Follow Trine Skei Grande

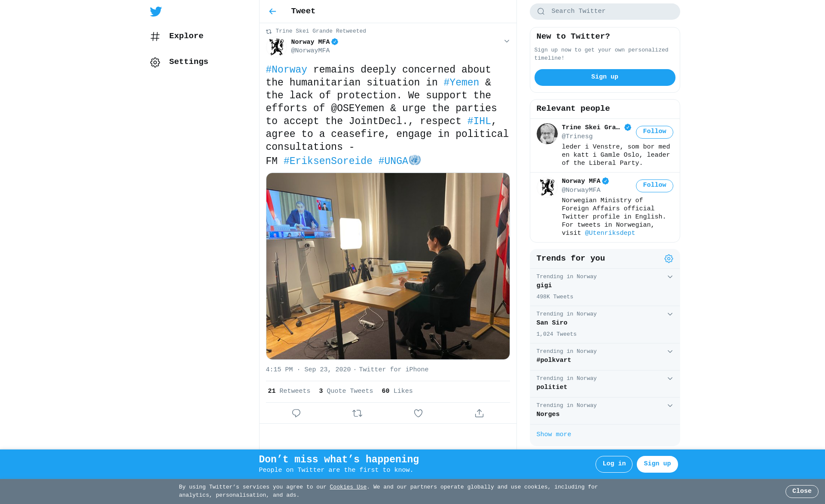click(x=654, y=132)
